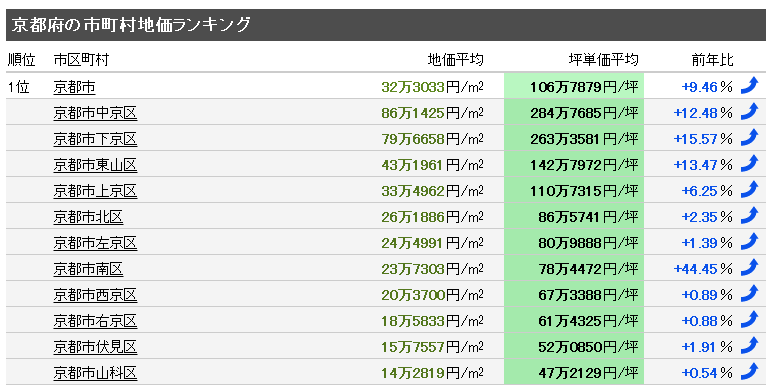Open the 京都市東山区 link
Image resolution: width=771 pixels, height=385 pixels.
pyautogui.click(x=95, y=165)
